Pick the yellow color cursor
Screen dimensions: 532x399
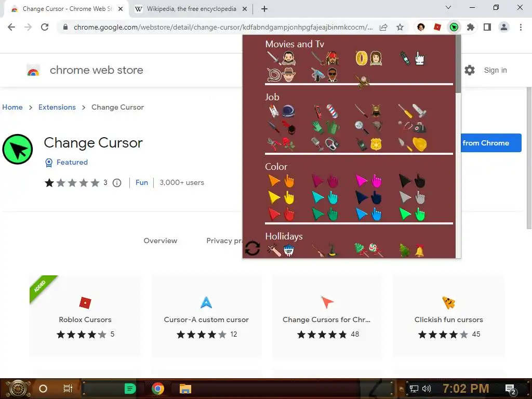[281, 197]
